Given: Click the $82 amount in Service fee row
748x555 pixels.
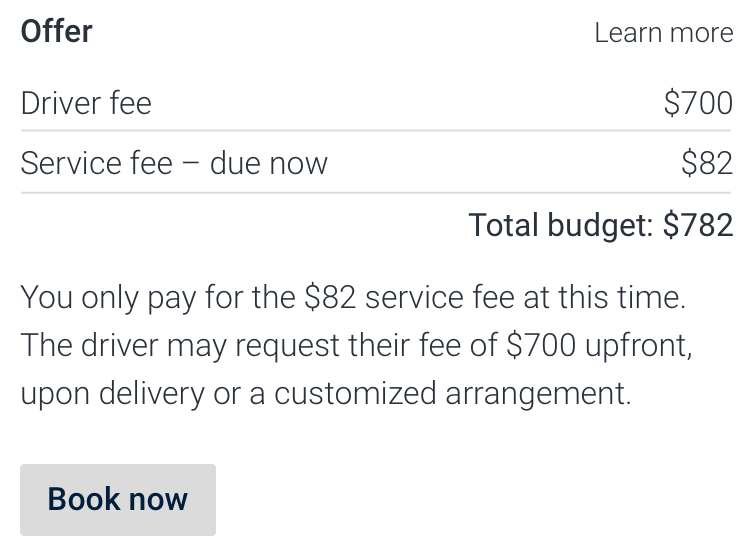Looking at the screenshot, I should (x=706, y=163).
